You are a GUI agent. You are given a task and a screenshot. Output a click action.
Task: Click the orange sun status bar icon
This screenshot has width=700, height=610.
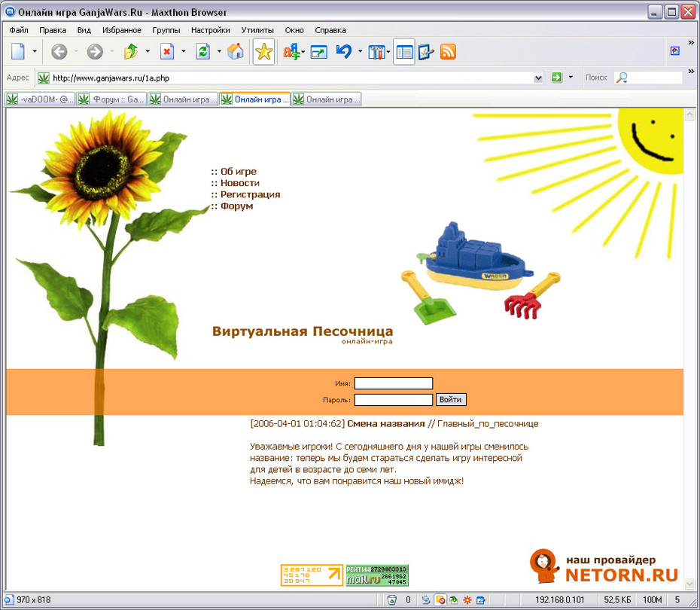(x=467, y=599)
